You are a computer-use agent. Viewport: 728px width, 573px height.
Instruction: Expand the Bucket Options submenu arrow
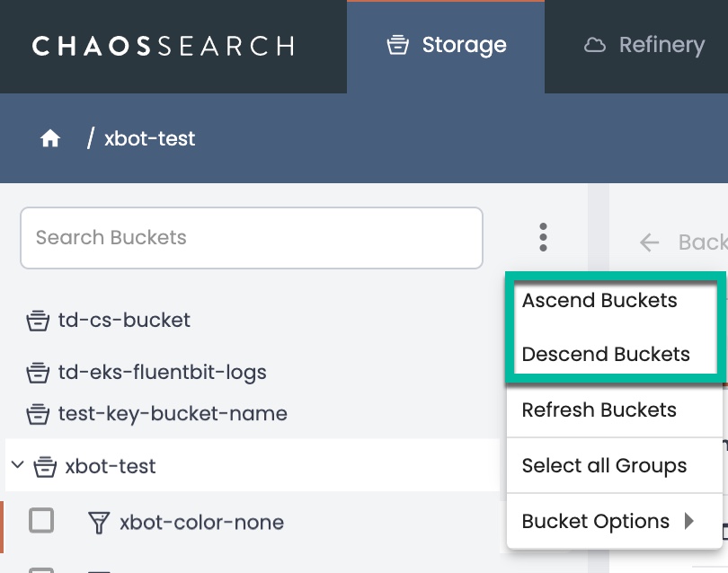689,521
